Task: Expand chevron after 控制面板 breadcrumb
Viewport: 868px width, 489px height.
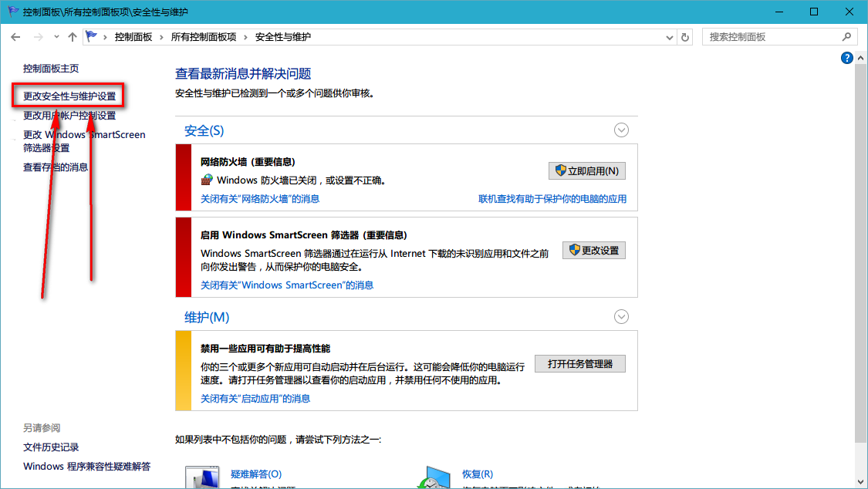Action: pyautogui.click(x=162, y=37)
